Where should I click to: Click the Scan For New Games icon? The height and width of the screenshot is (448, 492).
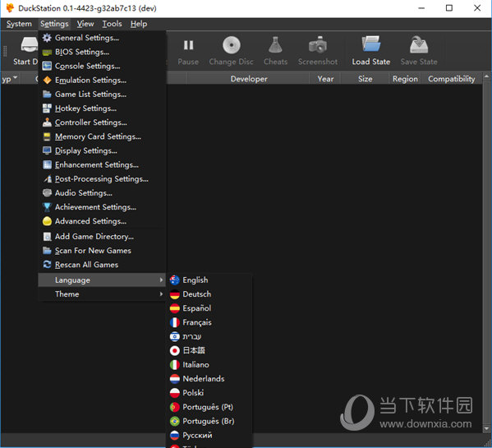tap(47, 251)
